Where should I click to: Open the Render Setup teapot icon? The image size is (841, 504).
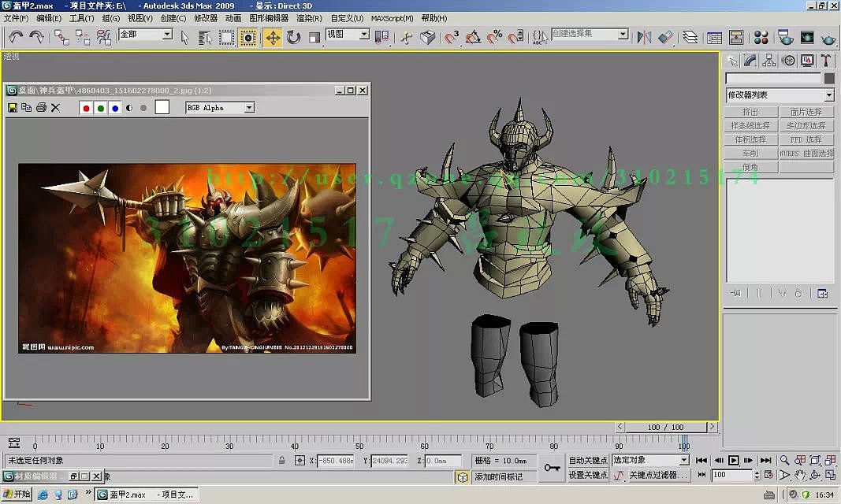785,37
